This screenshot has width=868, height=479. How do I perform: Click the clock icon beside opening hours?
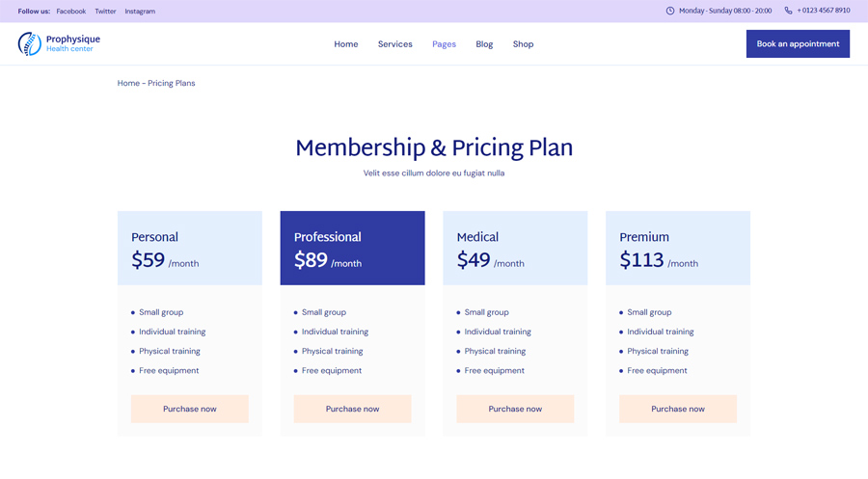[x=670, y=11]
